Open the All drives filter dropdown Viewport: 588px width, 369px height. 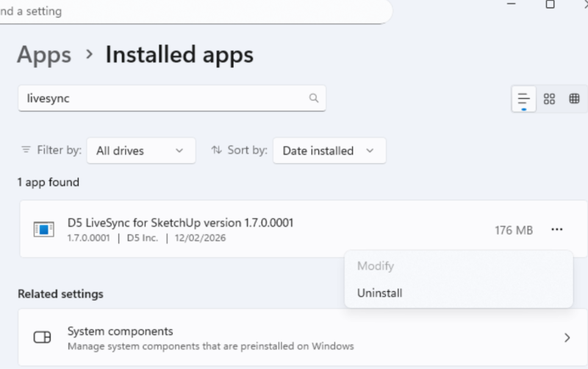click(x=140, y=151)
